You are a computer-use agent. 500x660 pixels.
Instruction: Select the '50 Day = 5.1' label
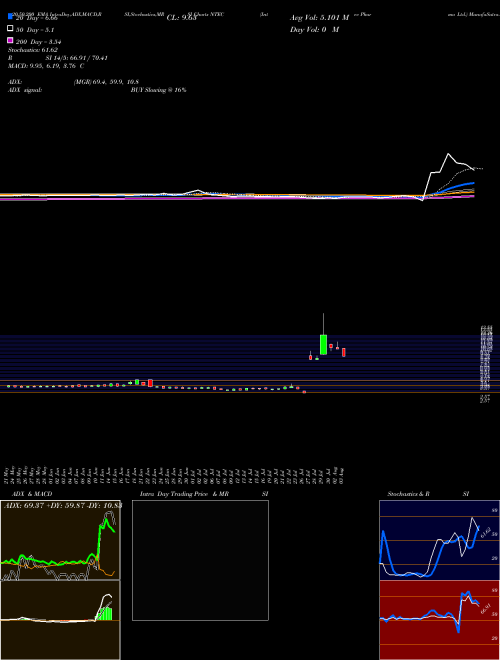pyautogui.click(x=35, y=30)
